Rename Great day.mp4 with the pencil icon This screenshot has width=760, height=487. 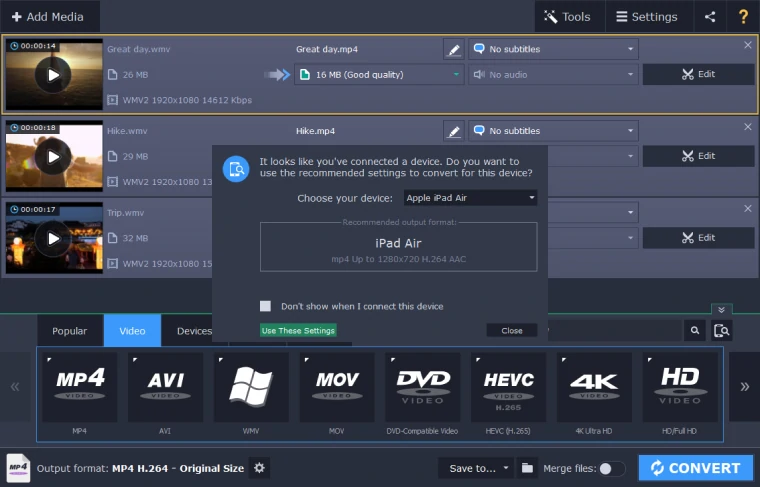(x=454, y=49)
